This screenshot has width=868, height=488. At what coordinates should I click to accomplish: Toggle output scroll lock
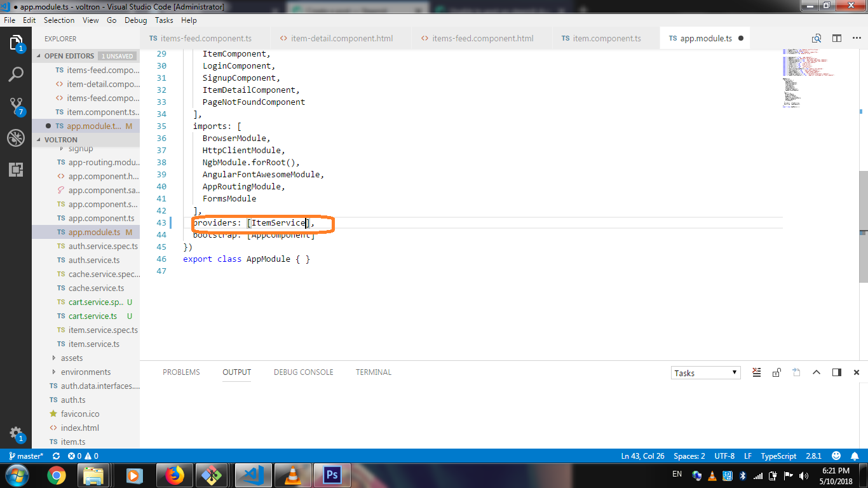point(776,372)
